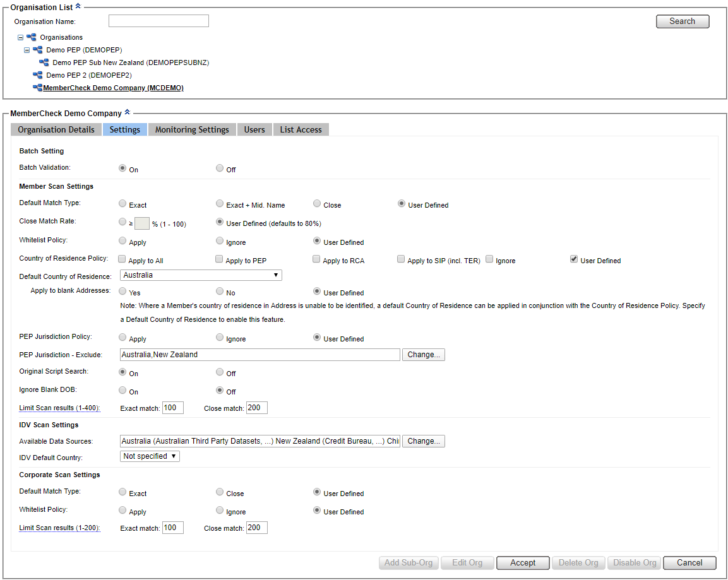Click corporate scan Close match limit field
Image resolution: width=728 pixels, height=580 pixels.
257,528
